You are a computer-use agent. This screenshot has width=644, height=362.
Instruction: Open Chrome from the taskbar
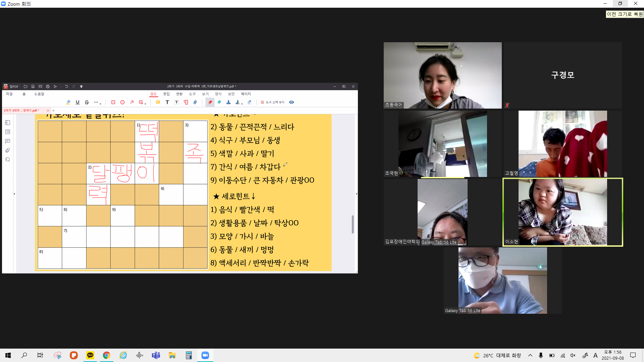tap(107, 355)
